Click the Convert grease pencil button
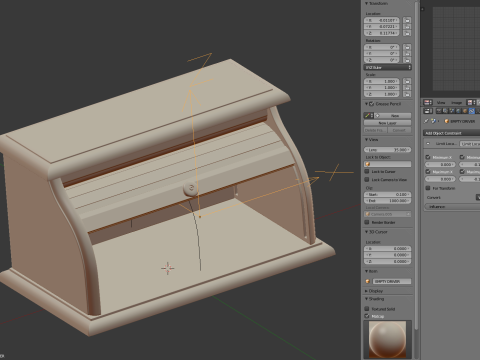The height and width of the screenshot is (360, 480). click(x=399, y=130)
